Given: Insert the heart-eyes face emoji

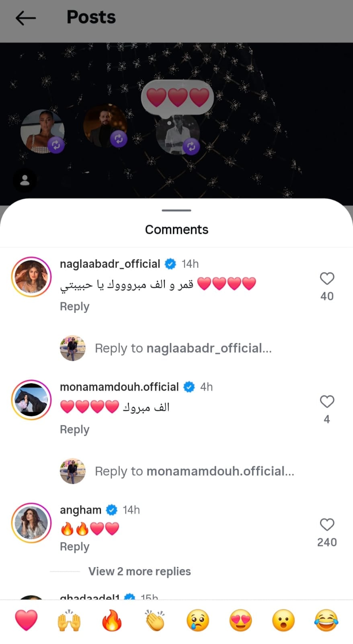Looking at the screenshot, I should [240, 620].
